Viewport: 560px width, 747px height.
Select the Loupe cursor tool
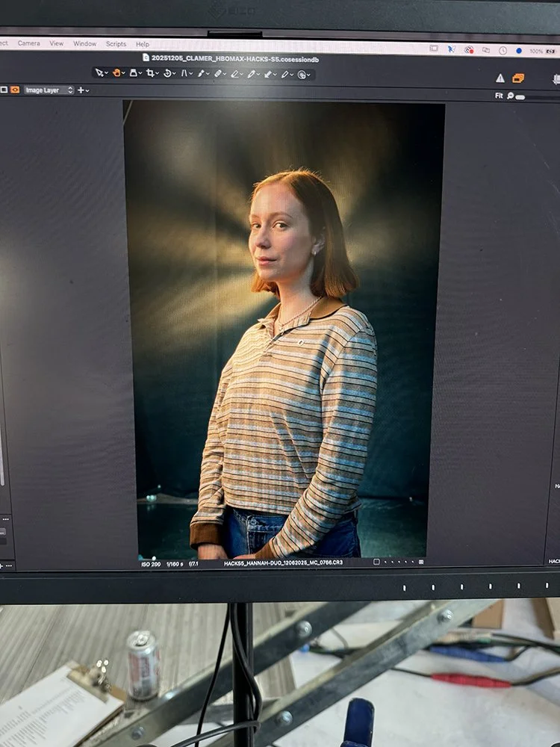click(x=134, y=73)
